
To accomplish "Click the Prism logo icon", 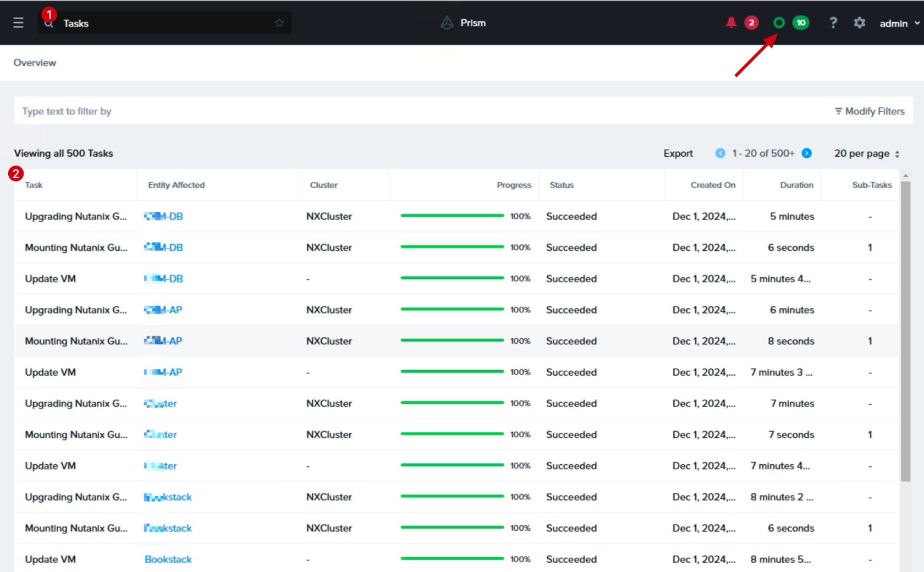I will 447,23.
